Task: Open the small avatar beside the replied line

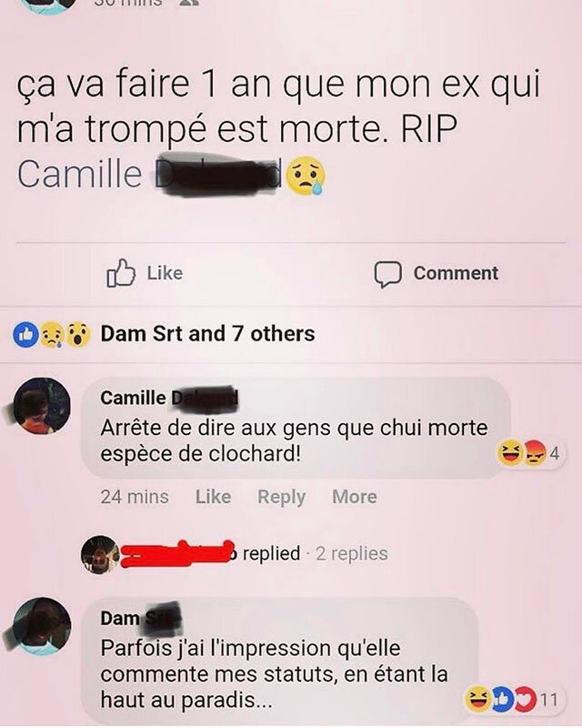Action: coord(99,554)
